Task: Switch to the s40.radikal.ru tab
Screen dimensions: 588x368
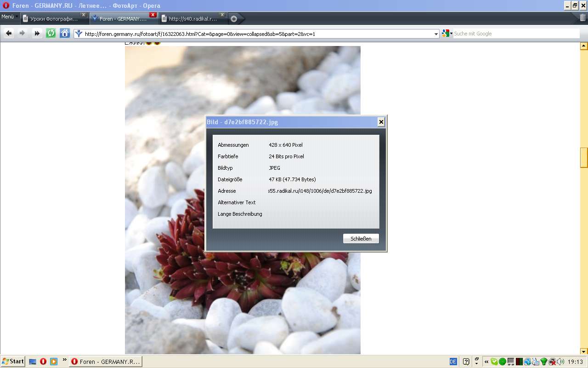Action: [192, 19]
